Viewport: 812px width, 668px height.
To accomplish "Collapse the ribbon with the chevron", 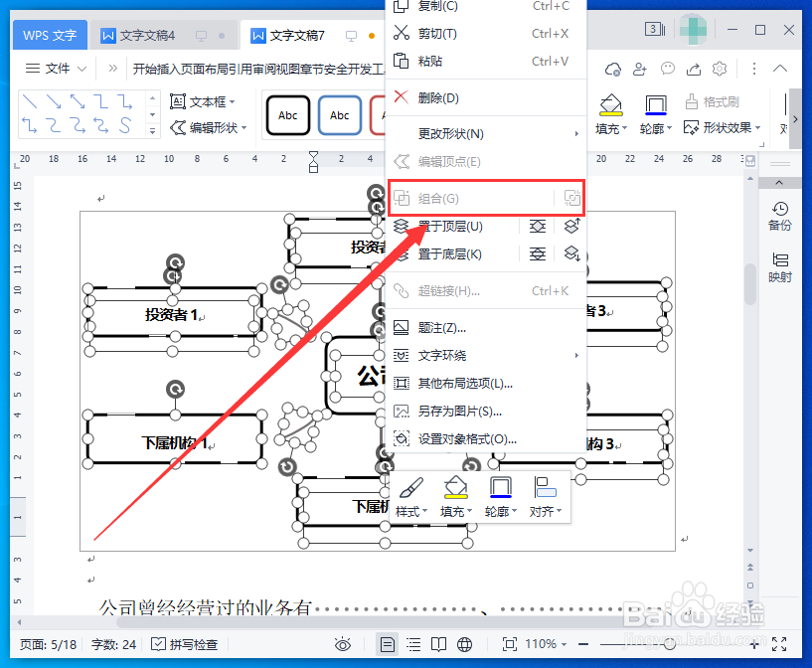I will (x=780, y=69).
